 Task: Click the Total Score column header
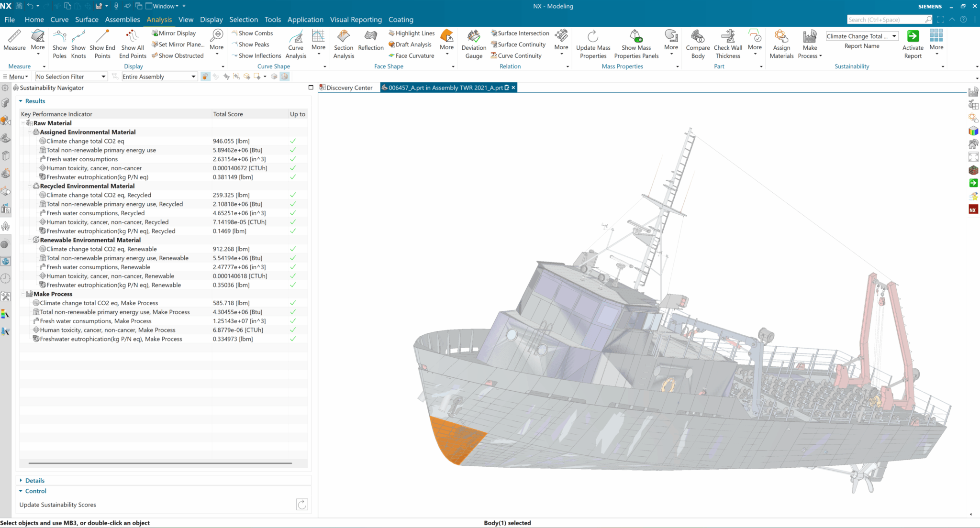tap(250, 114)
